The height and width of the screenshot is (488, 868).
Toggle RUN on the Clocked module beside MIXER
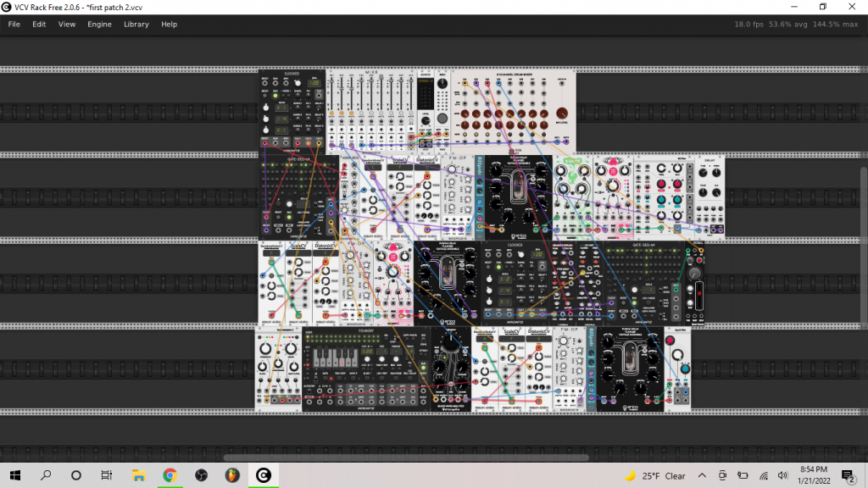pyautogui.click(x=275, y=96)
